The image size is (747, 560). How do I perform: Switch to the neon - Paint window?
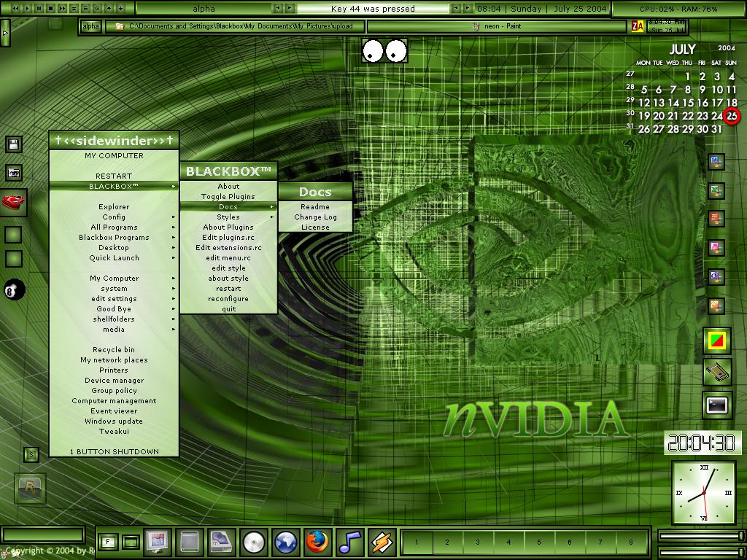click(497, 26)
